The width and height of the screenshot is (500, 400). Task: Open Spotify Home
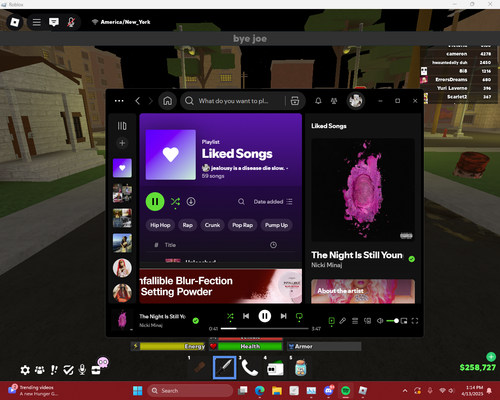[x=167, y=101]
